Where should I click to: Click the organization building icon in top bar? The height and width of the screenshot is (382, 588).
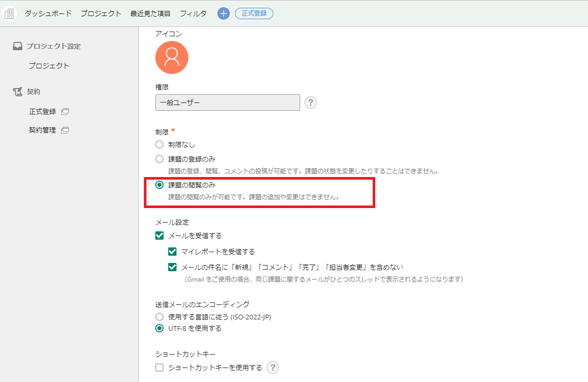coord(9,13)
